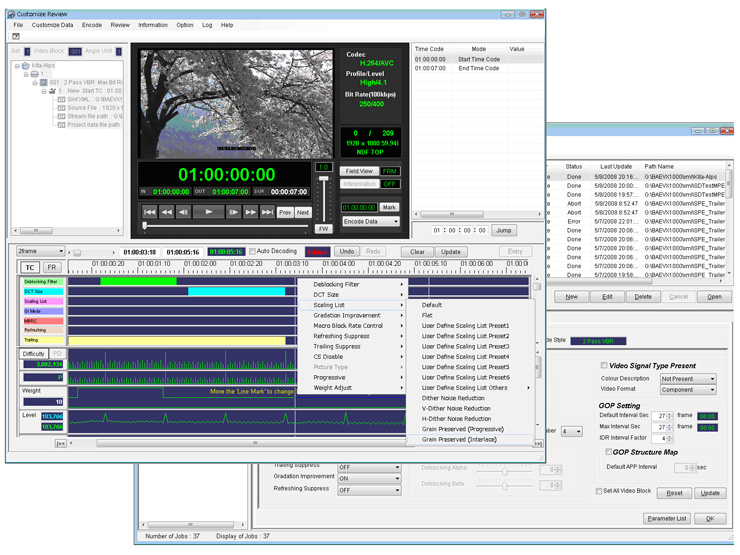Jump to the start of the clip
The height and width of the screenshot is (555, 740).
pos(149,212)
